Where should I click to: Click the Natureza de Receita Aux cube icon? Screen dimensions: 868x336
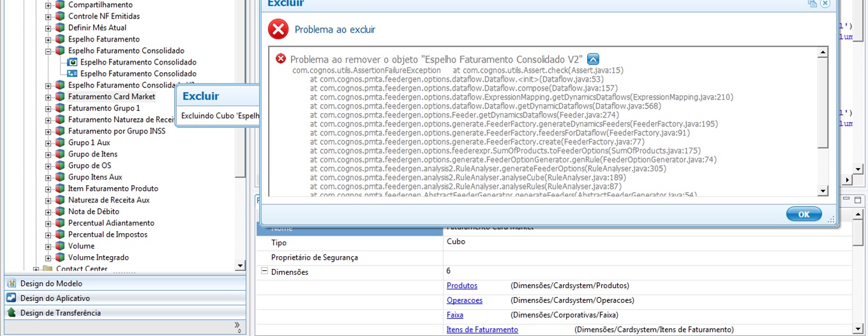click(60, 200)
